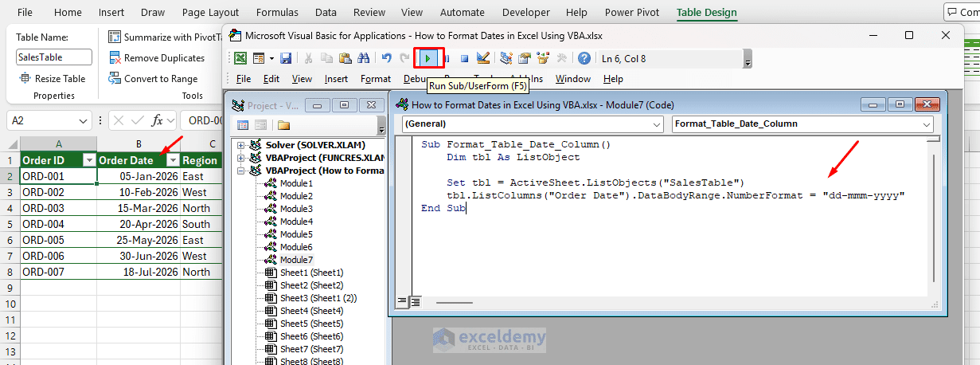Undo the last edit in VBA editor
The image size is (980, 365).
tap(387, 58)
